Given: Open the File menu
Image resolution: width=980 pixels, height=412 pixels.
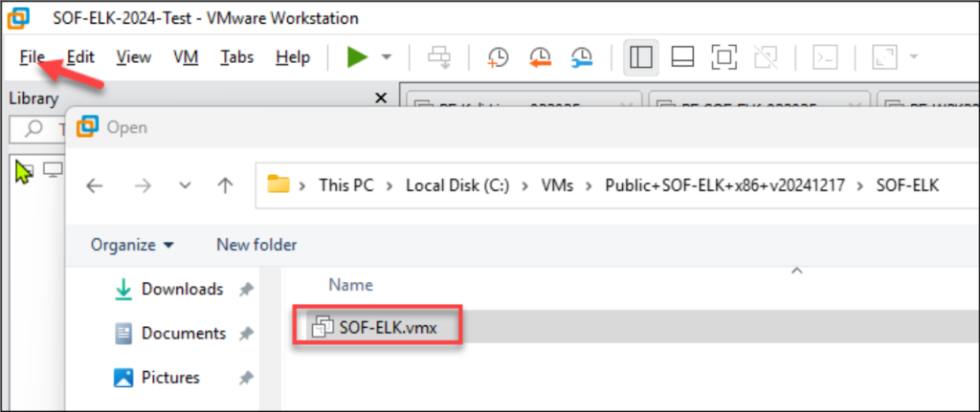Looking at the screenshot, I should [32, 57].
